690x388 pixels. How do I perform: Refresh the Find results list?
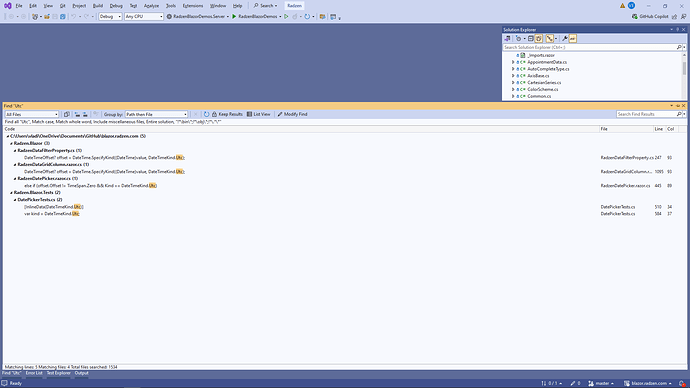click(x=206, y=114)
